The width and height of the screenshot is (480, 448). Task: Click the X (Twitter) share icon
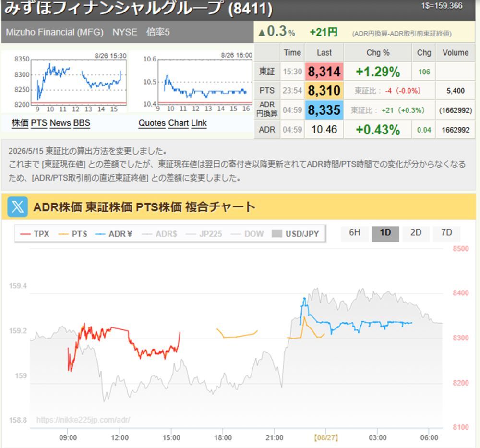point(17,207)
